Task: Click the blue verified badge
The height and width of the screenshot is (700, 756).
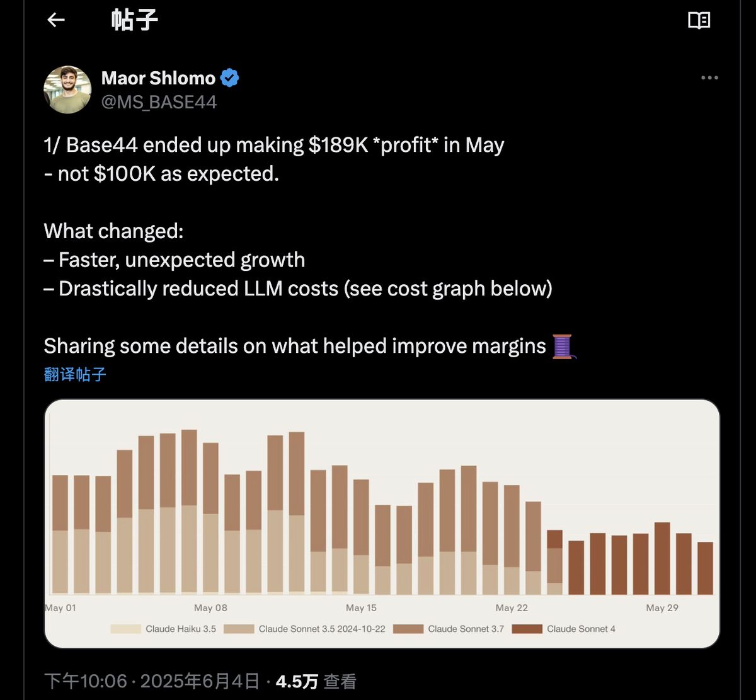Action: tap(230, 77)
